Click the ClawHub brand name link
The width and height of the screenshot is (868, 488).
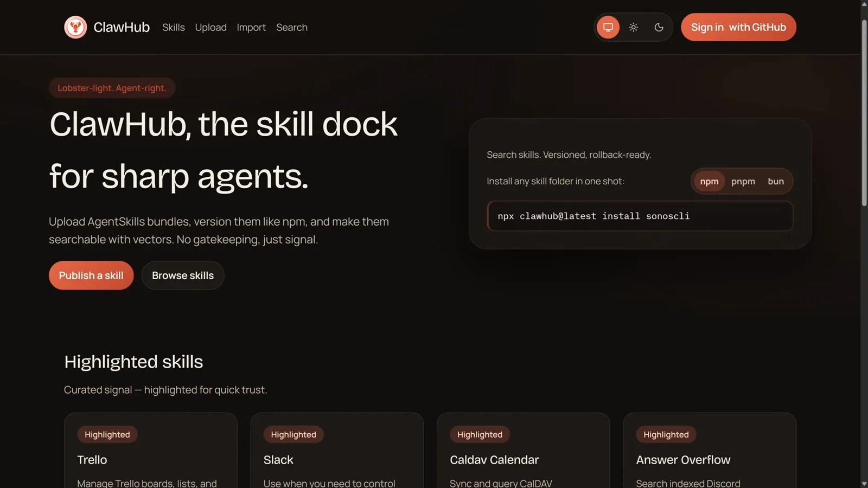pyautogui.click(x=122, y=27)
